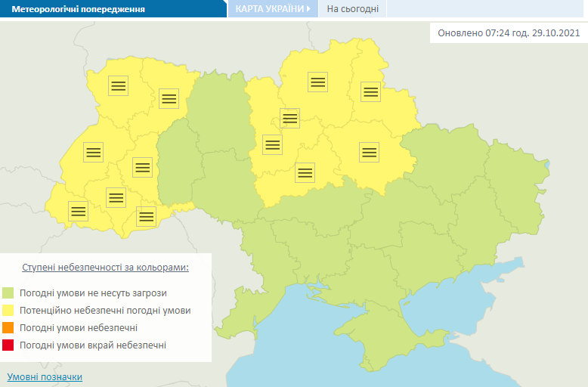Select the fog icon on Ternopil region

click(141, 167)
